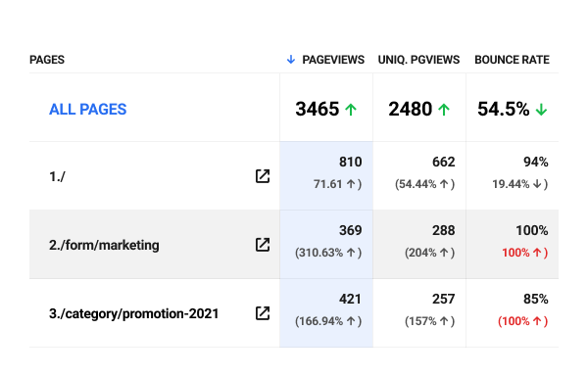Click green down arrow next to 54.5%
588x377 pixels.
pos(541,110)
